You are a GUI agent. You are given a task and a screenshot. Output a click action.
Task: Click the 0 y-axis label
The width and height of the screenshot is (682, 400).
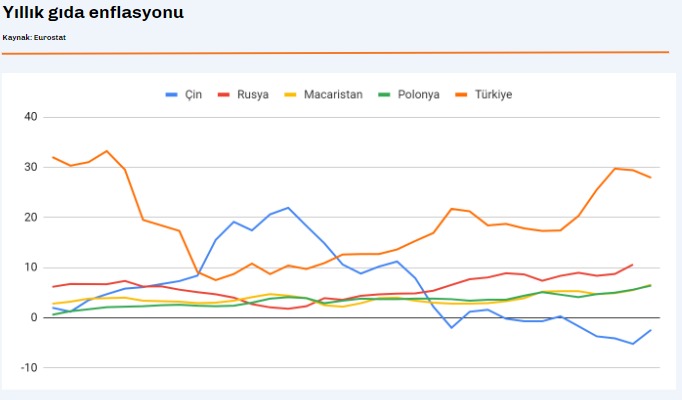(x=34, y=317)
